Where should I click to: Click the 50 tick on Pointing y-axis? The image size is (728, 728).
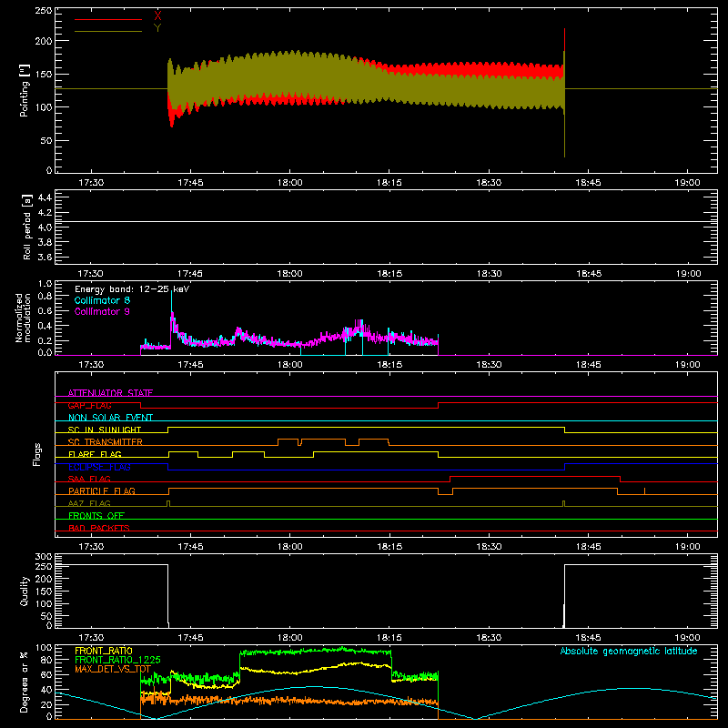(x=46, y=140)
